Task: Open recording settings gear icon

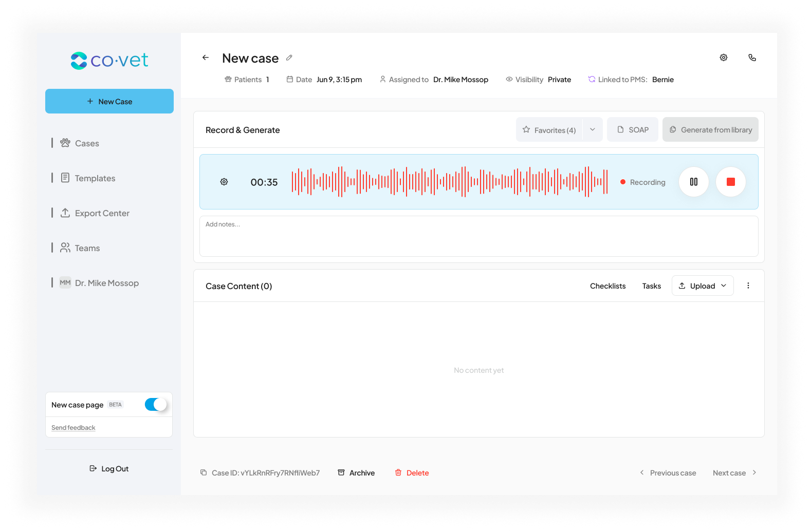Action: tap(224, 182)
